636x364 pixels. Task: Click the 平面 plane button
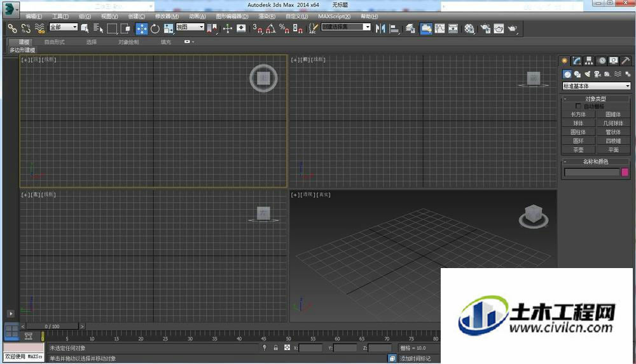tap(613, 150)
